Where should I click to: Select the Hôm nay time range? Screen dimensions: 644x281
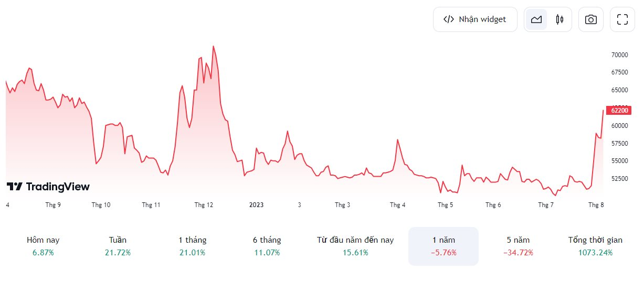43,246
